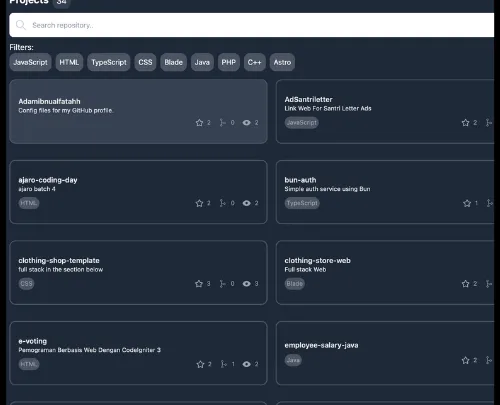
Task: Toggle the CSS filter chip
Action: (145, 62)
